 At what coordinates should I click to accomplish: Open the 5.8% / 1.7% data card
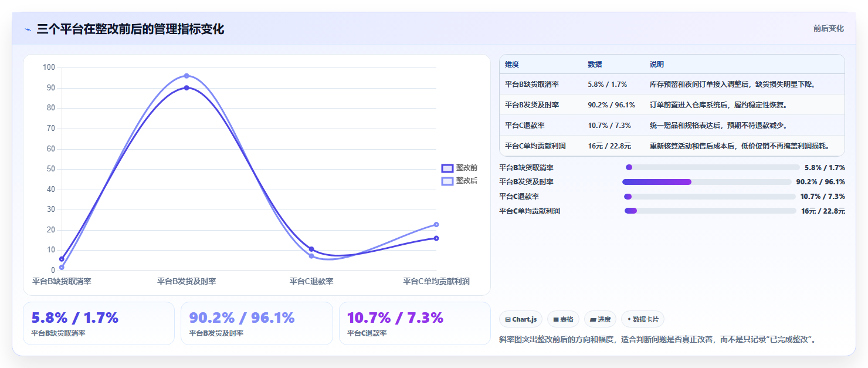99,323
